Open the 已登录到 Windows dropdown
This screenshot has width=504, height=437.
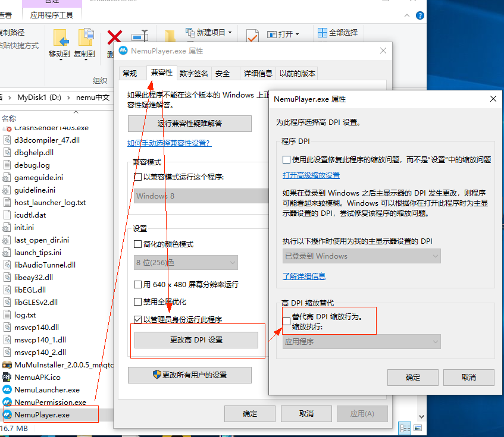362,256
